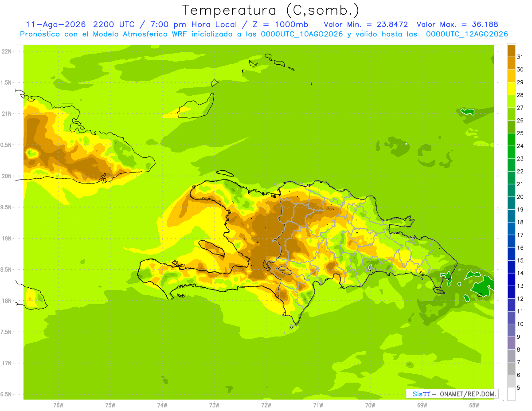
Task: Click the '74W' longitude axis label
Action: (x=162, y=405)
